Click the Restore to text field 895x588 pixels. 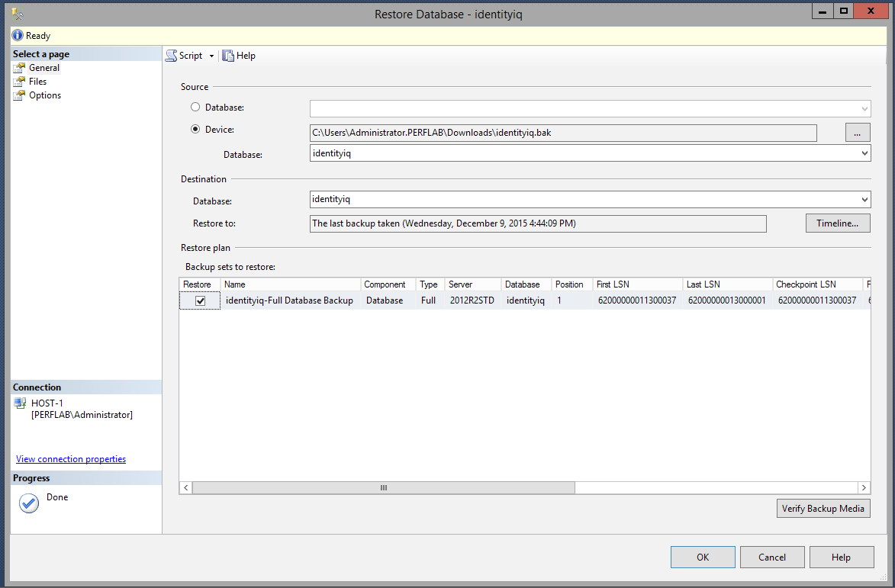(538, 223)
